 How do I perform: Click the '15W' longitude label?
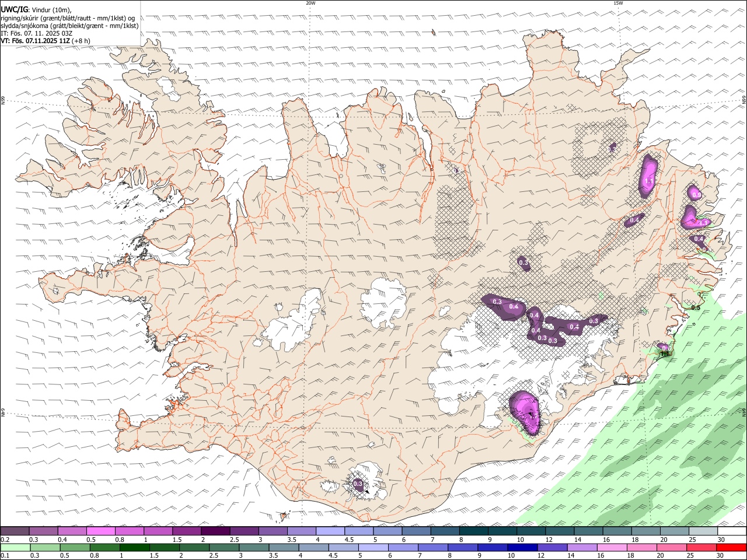point(619,3)
